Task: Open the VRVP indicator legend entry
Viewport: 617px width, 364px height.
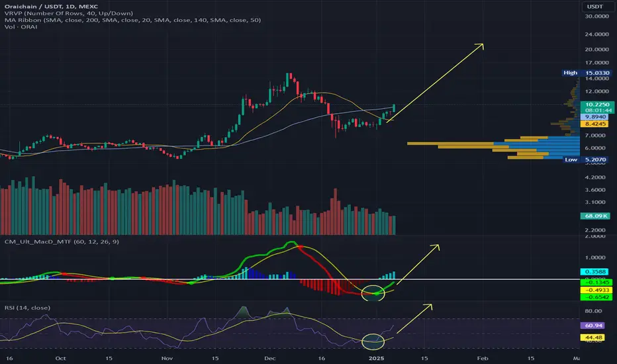Action: tap(69, 13)
